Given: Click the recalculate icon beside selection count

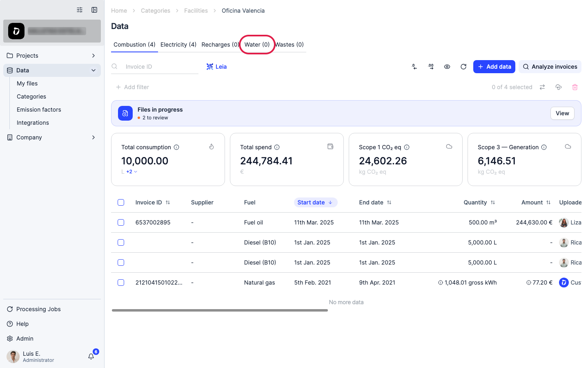Looking at the screenshot, I should pos(559,87).
